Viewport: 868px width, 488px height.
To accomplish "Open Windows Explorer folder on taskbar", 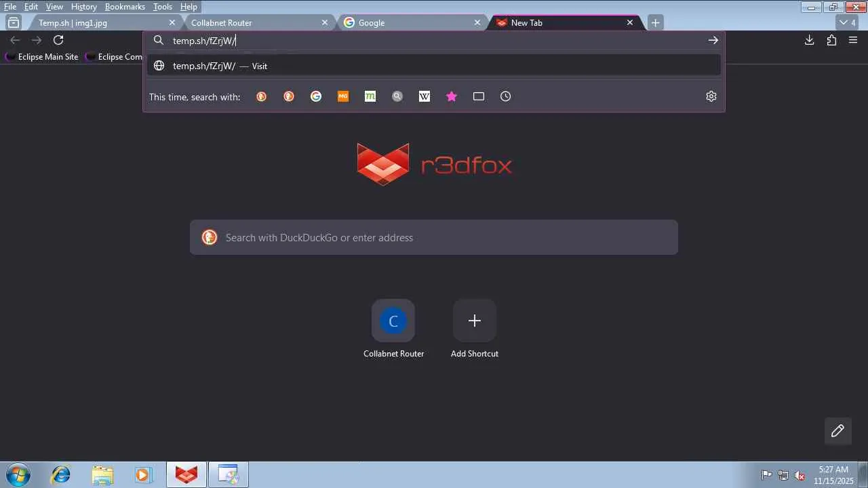I will [x=102, y=474].
